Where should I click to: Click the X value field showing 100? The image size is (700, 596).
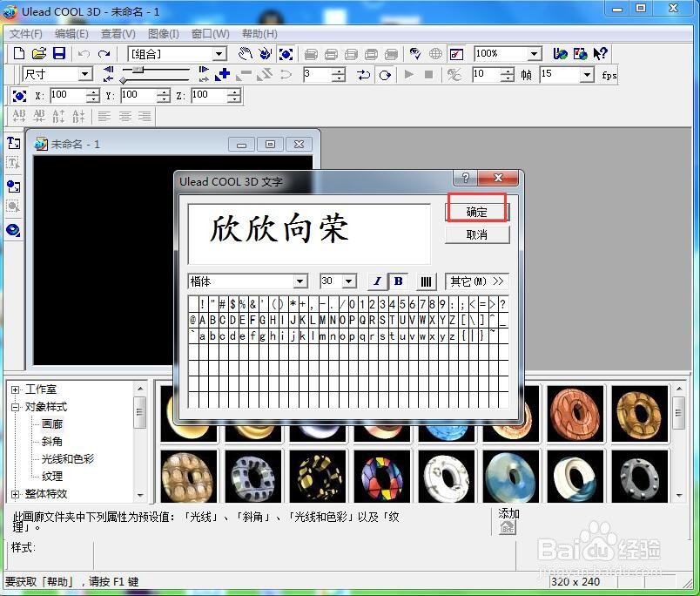(x=67, y=95)
